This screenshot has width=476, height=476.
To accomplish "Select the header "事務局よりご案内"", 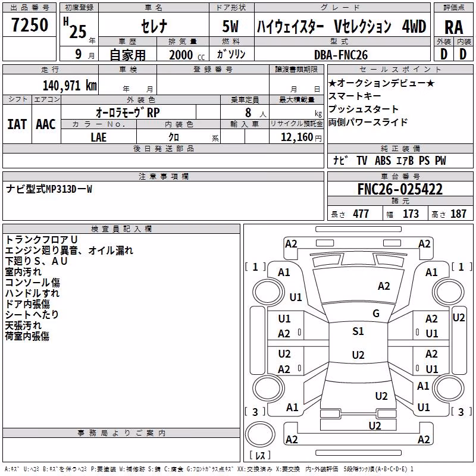I will 121,433.
